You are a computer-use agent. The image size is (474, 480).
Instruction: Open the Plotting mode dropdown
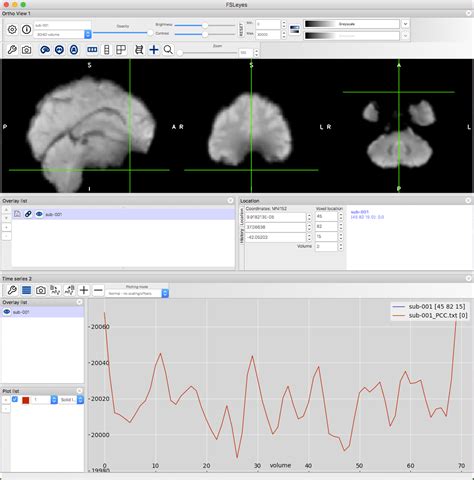(x=137, y=293)
